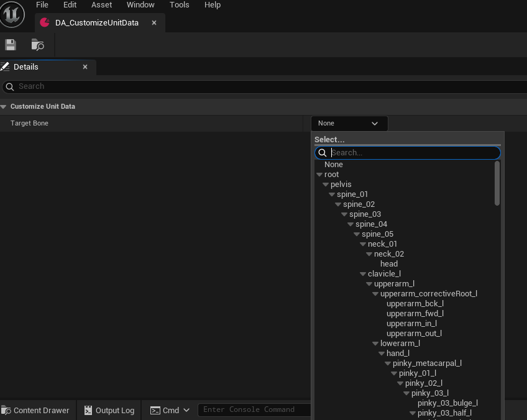Select the pelvis bone label

pos(341,185)
